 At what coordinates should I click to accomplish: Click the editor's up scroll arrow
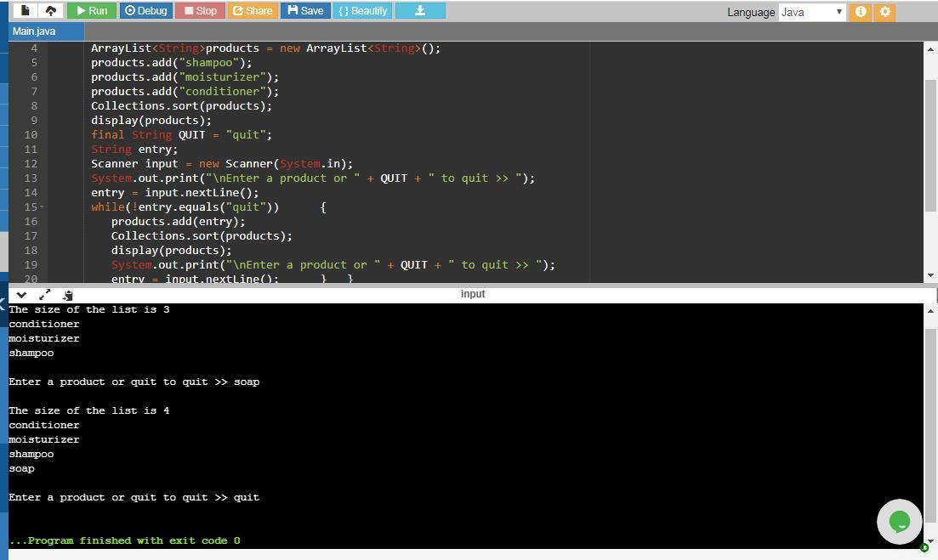[x=930, y=48]
